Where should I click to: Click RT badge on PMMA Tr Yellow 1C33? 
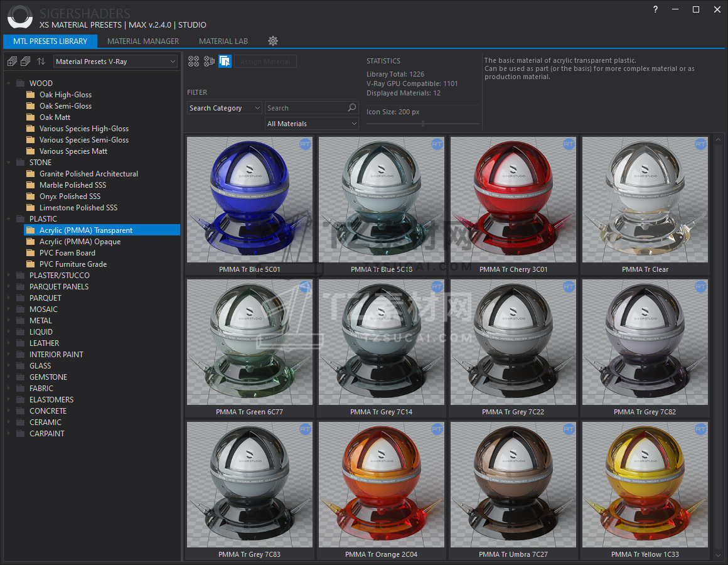700,429
